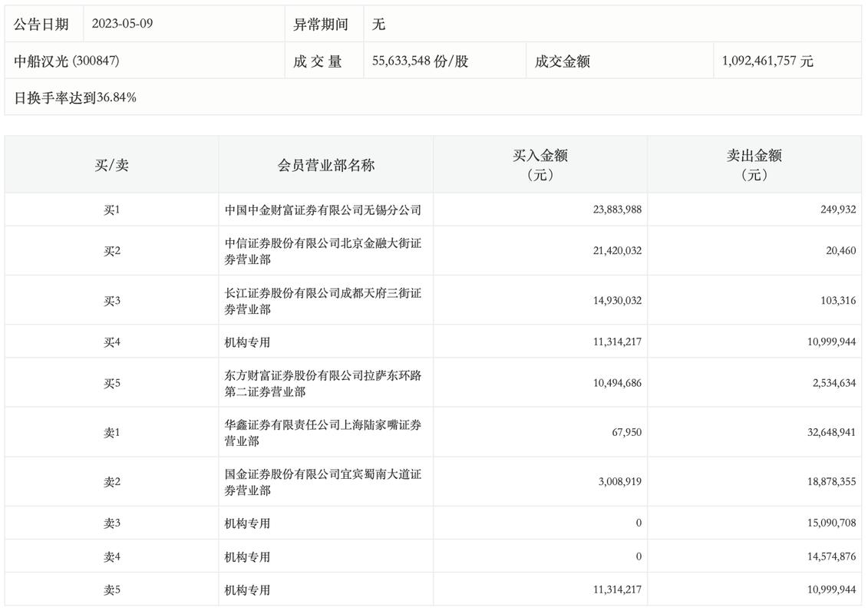Viewport: 868px width, 614px height.
Task: Click the 买/卖 column header
Action: (111, 165)
